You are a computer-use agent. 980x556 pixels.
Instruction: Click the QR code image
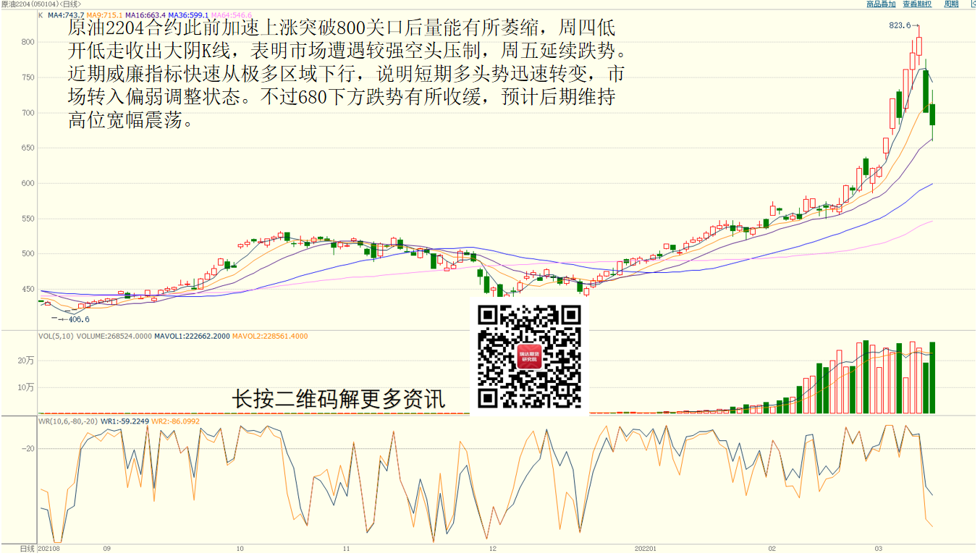530,356
